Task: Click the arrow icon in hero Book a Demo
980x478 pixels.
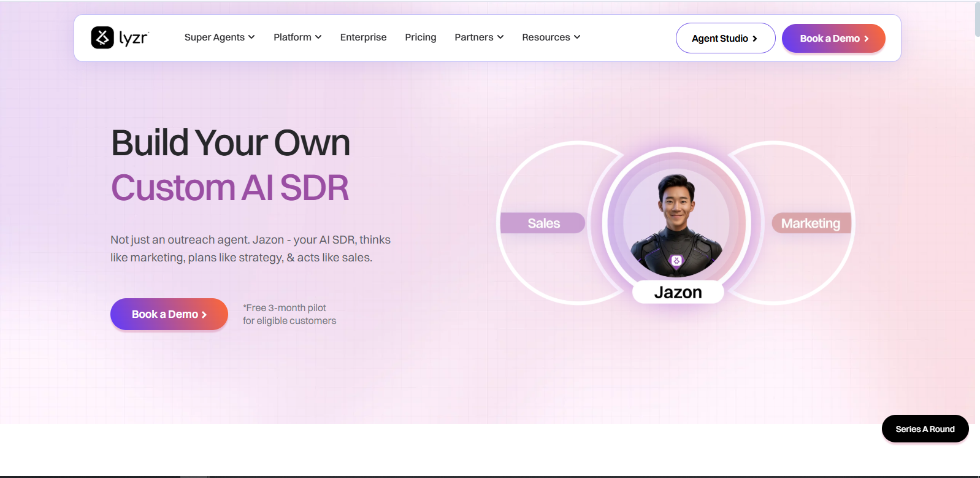Action: (204, 315)
